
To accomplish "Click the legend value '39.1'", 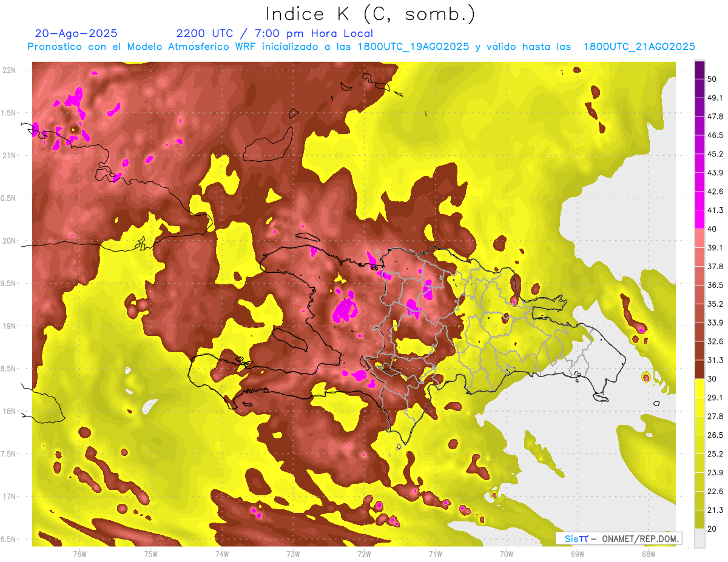I will coord(715,247).
